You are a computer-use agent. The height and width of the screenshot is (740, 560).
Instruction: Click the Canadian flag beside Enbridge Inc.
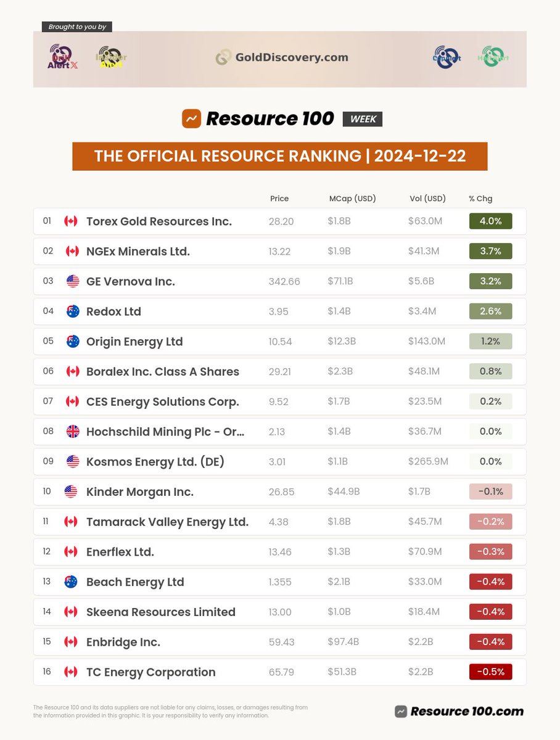pos(71,641)
